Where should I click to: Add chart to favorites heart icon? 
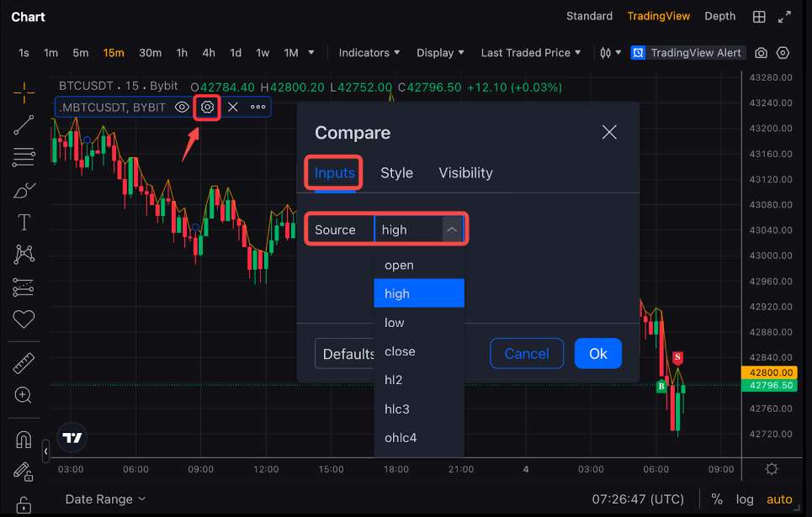(24, 319)
